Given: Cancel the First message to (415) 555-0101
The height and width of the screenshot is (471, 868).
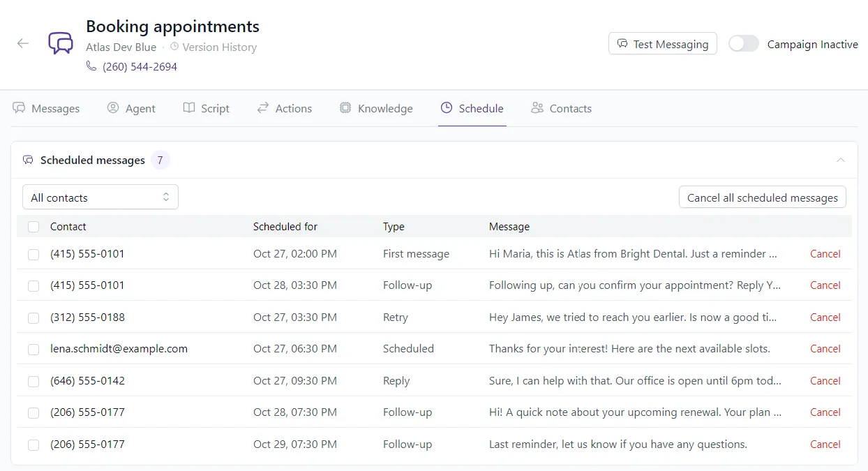Looking at the screenshot, I should pyautogui.click(x=825, y=254).
